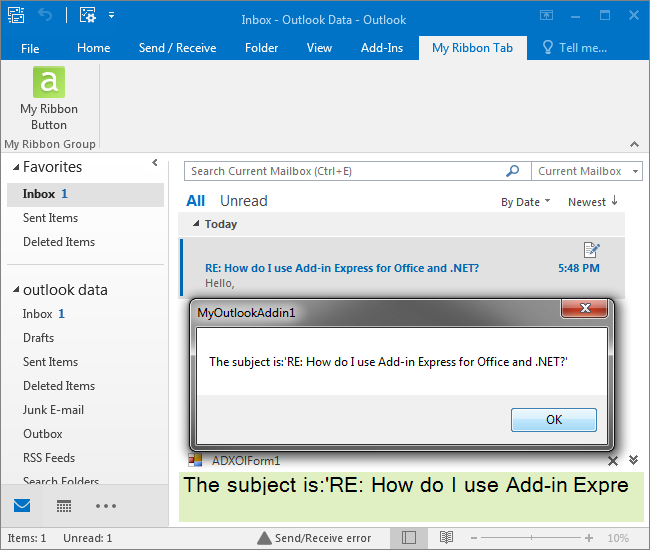This screenshot has height=550, width=650.
Task: Minimize the folder pane with the left chevron
Action: (155, 162)
